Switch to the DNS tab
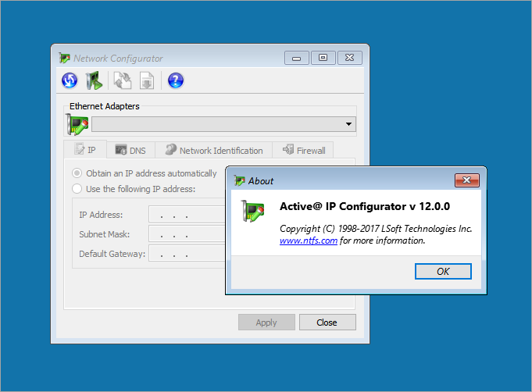 coord(130,150)
